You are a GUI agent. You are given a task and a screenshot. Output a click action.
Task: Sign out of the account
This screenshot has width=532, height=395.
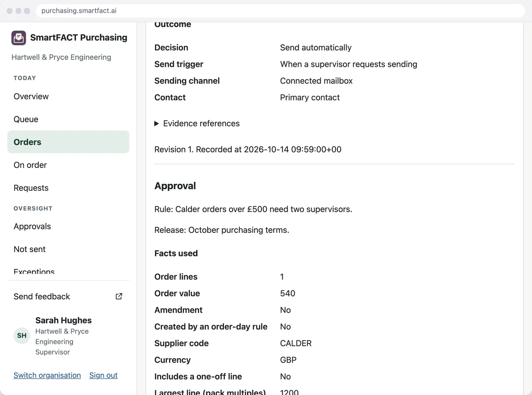[103, 375]
